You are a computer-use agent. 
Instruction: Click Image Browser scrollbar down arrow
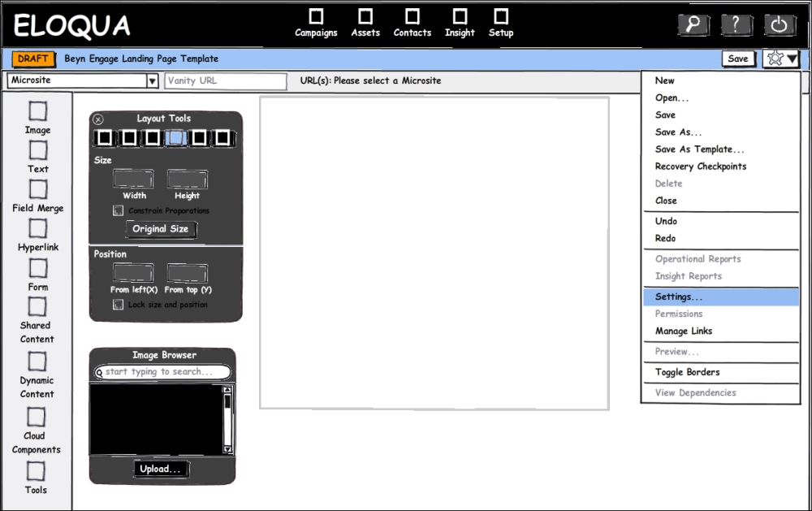227,449
